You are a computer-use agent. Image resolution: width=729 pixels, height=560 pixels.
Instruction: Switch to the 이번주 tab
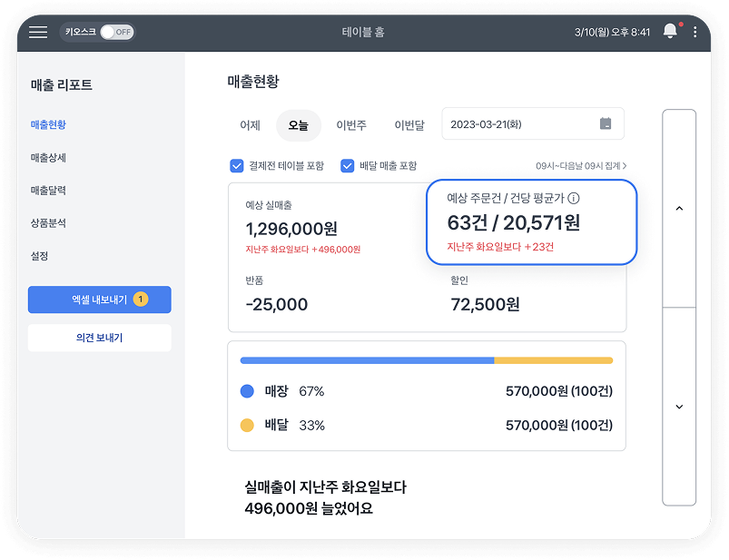[x=351, y=125]
